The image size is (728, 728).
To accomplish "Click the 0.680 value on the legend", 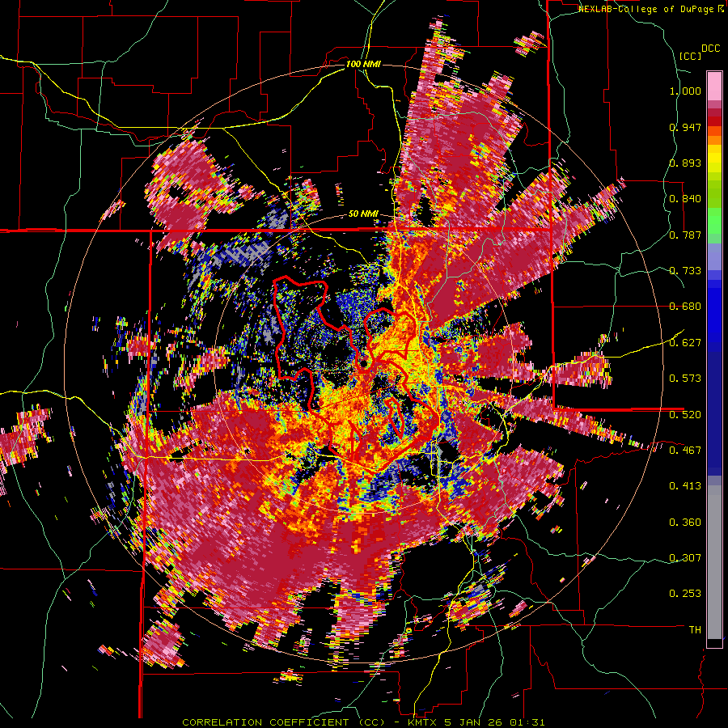I will (685, 307).
